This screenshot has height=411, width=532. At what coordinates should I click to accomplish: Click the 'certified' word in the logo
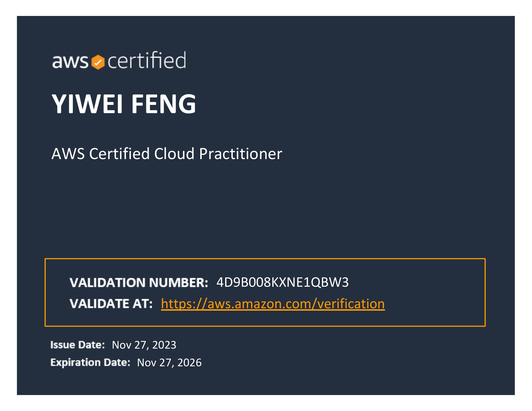147,60
